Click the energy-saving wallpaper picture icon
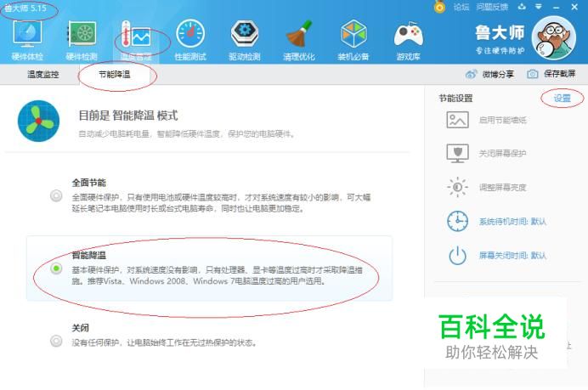The image size is (588, 390). point(457,120)
